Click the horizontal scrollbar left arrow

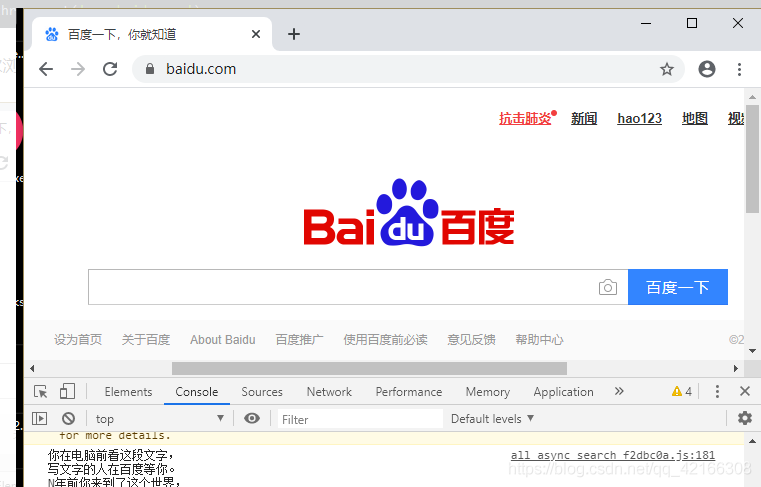tap(32, 369)
